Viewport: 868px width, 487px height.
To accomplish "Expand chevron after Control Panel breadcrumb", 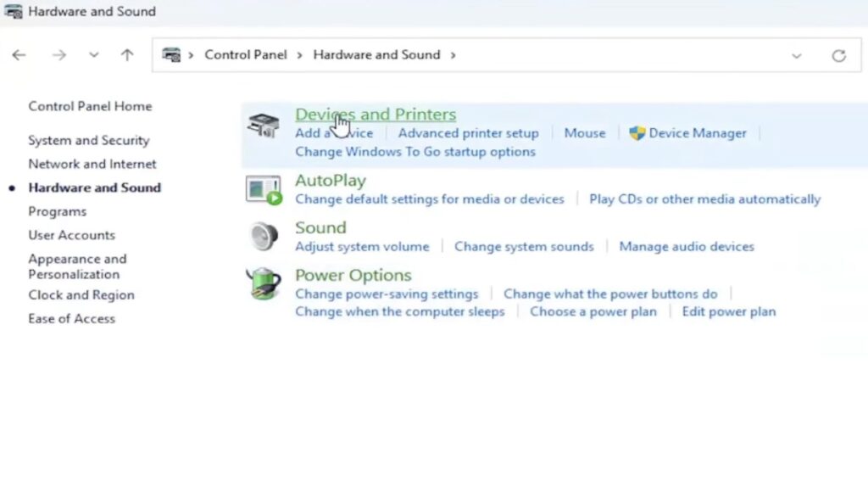I will click(x=299, y=55).
